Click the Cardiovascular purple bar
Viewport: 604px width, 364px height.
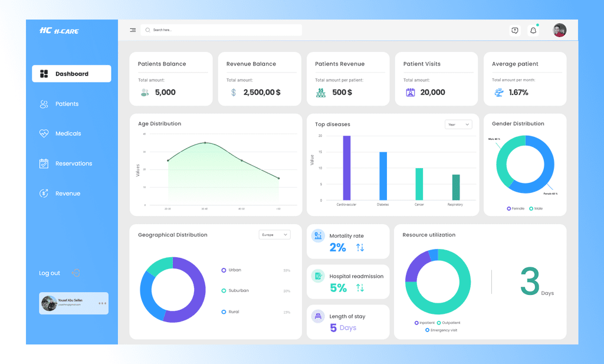click(x=347, y=168)
